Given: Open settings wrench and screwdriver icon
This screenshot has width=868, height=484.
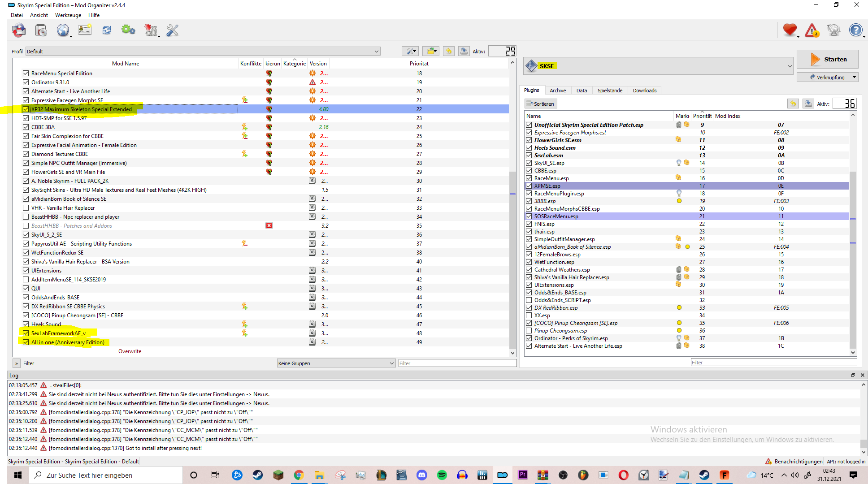Looking at the screenshot, I should point(172,30).
